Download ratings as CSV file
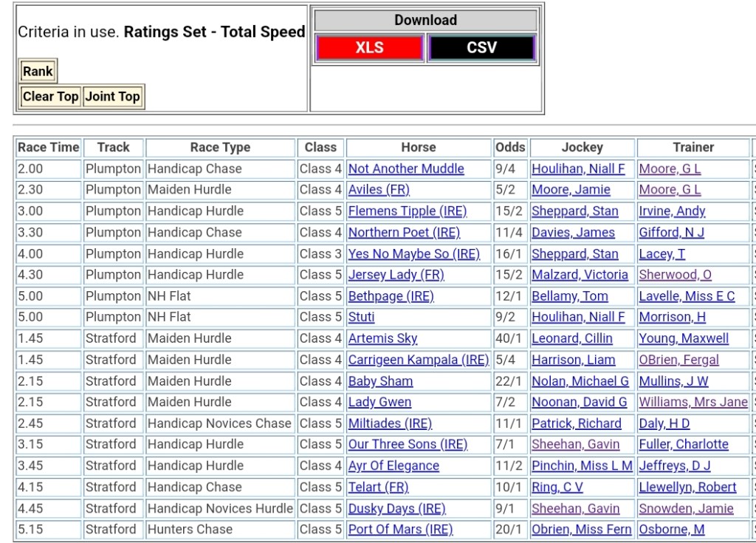756x543 pixels. (481, 48)
